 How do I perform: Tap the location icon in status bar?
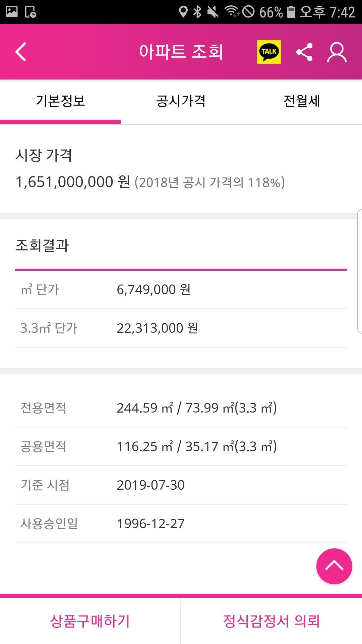[x=183, y=12]
